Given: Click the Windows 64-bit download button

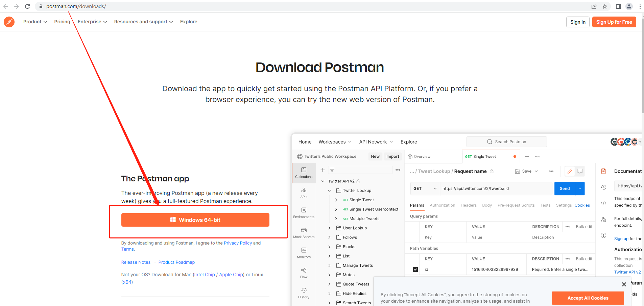Looking at the screenshot, I should (195, 220).
